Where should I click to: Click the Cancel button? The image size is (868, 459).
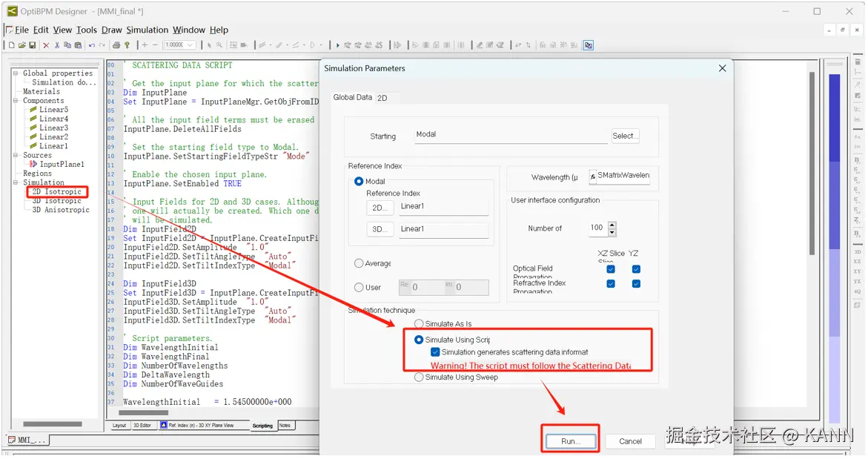(x=630, y=441)
